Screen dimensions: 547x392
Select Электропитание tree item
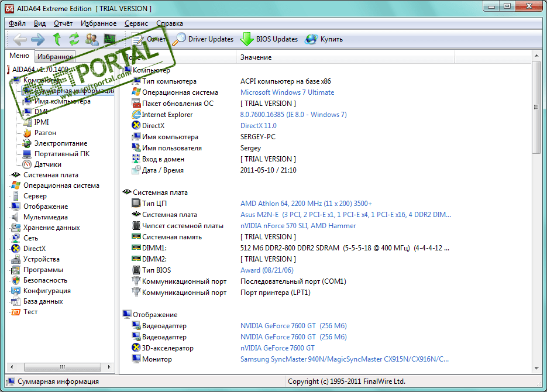click(x=61, y=143)
